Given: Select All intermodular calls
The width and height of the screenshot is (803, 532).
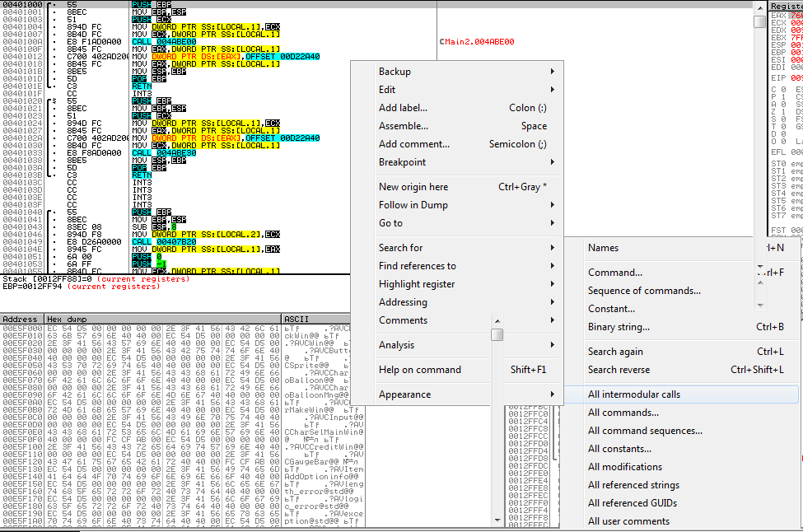Looking at the screenshot, I should tap(634, 394).
